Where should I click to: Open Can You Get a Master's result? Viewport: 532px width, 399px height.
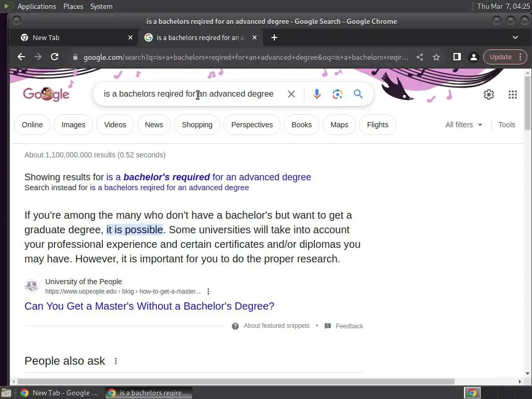[x=149, y=306]
